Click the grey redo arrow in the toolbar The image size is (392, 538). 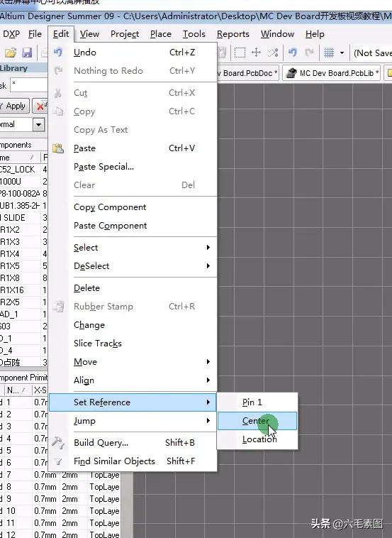(x=310, y=53)
